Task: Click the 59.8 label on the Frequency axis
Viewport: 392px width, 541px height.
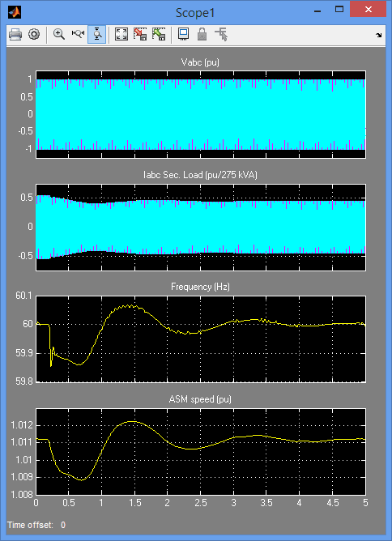Action: [24, 382]
